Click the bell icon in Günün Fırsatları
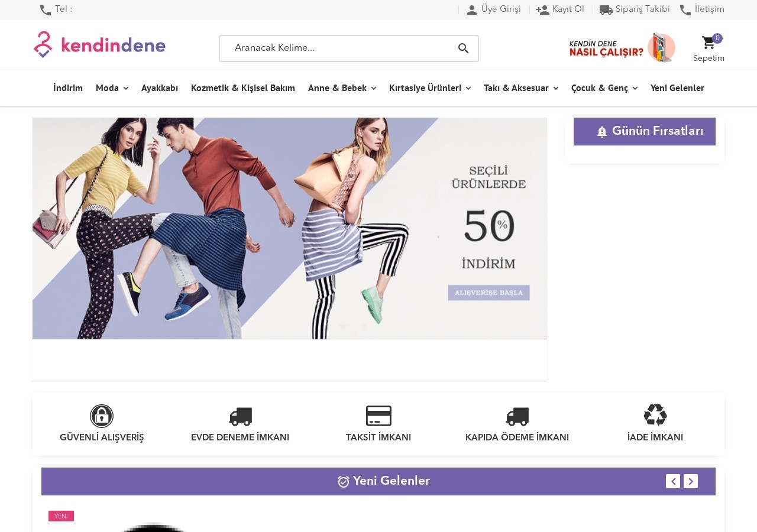The width and height of the screenshot is (757, 532). [602, 132]
